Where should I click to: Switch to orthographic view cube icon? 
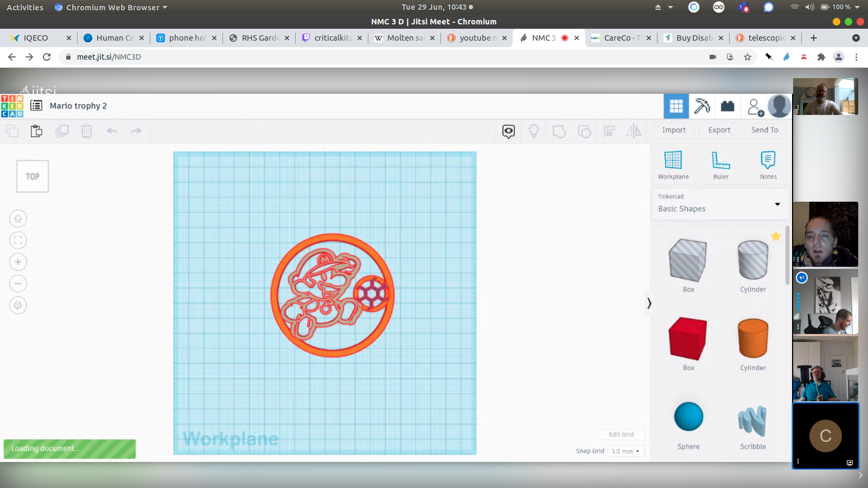click(x=18, y=305)
